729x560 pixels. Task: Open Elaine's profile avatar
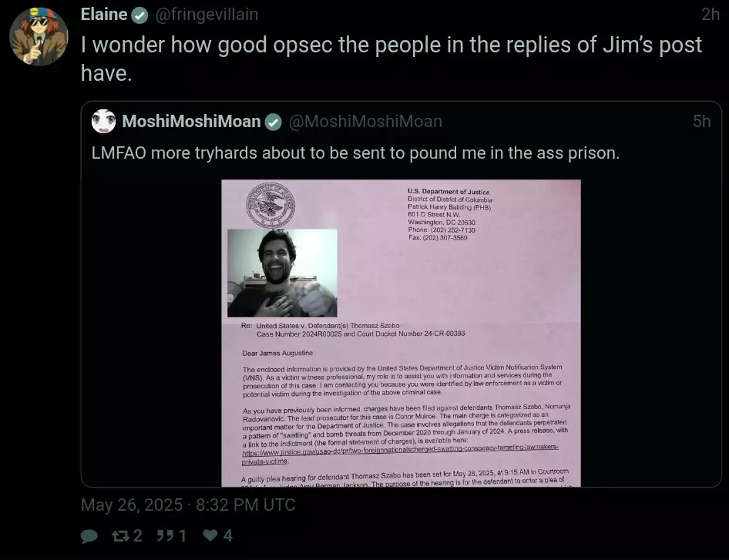[x=39, y=36]
